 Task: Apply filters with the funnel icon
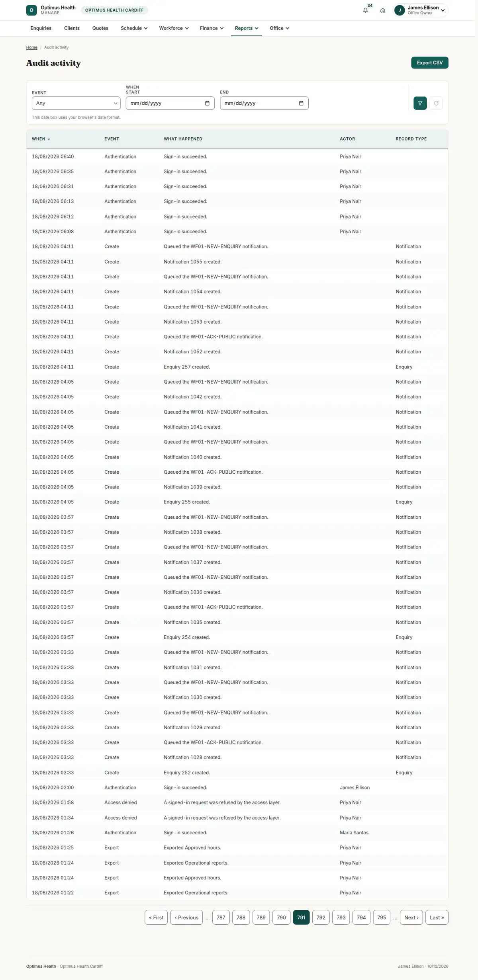pyautogui.click(x=420, y=103)
